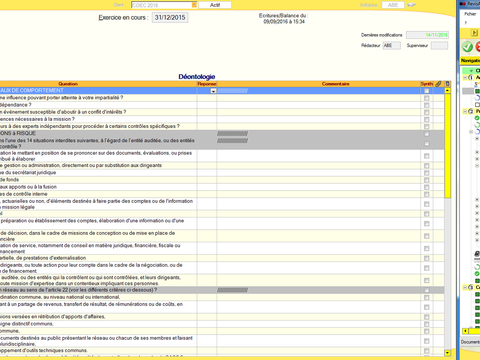The width and height of the screenshot is (480, 360).
Task: Click the Initiales field showing ABE
Action: (393, 5)
